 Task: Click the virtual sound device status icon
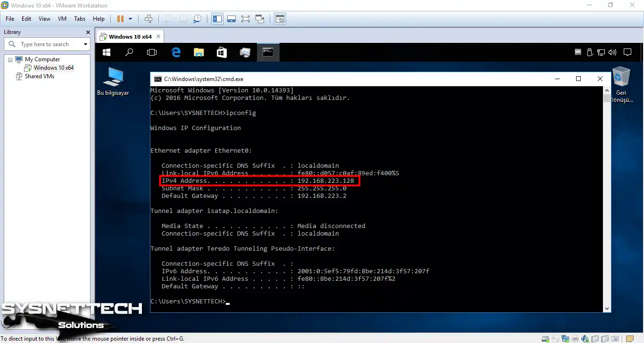tap(585, 338)
